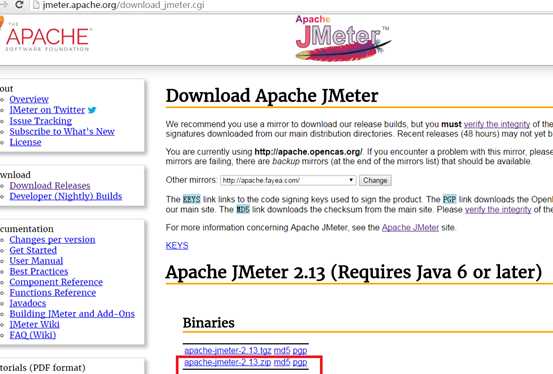Click the Twitter bird icon
The height and width of the screenshot is (374, 553).
click(92, 110)
